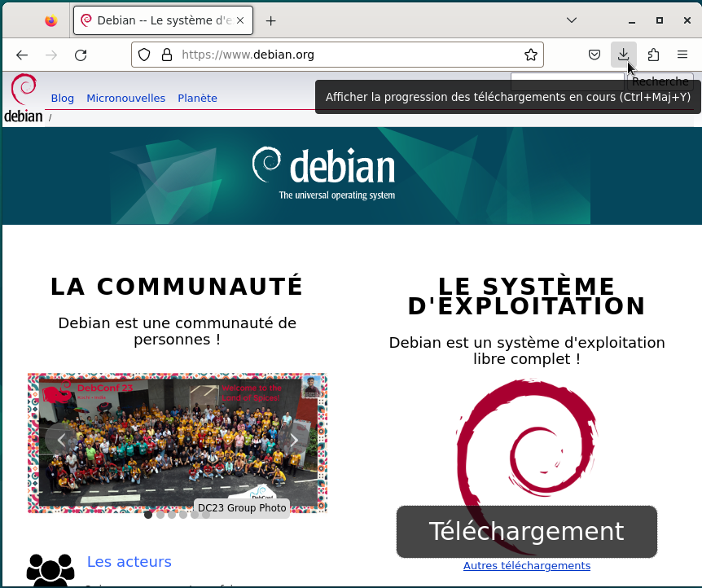The image size is (702, 588).
Task: Close the Debian tab
Action: tap(240, 20)
